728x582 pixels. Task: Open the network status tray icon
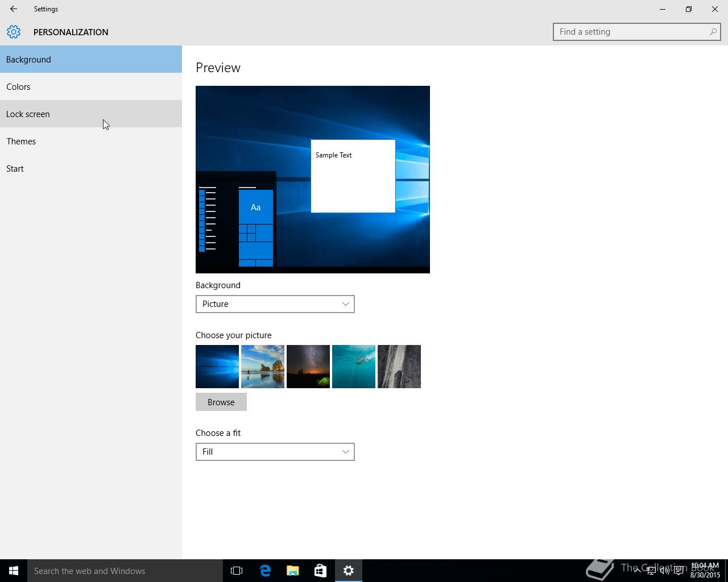click(x=651, y=571)
